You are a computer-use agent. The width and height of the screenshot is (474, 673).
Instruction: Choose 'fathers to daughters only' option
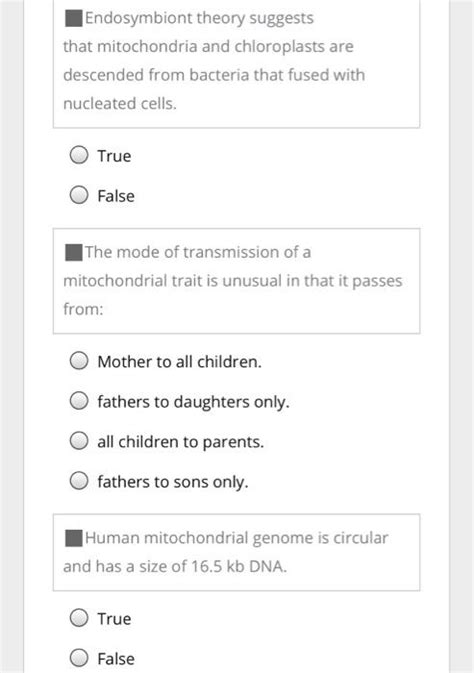pos(79,401)
